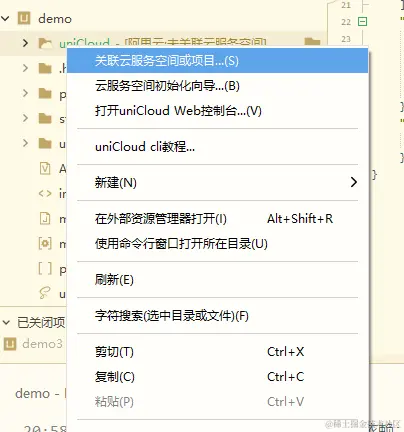Click folder icon of p folder
The height and width of the screenshot is (432, 404).
45,93
